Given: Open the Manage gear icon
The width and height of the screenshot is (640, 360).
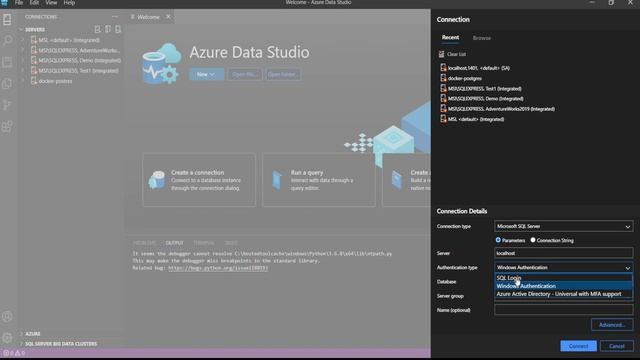Looking at the screenshot, I should pyautogui.click(x=7, y=338).
